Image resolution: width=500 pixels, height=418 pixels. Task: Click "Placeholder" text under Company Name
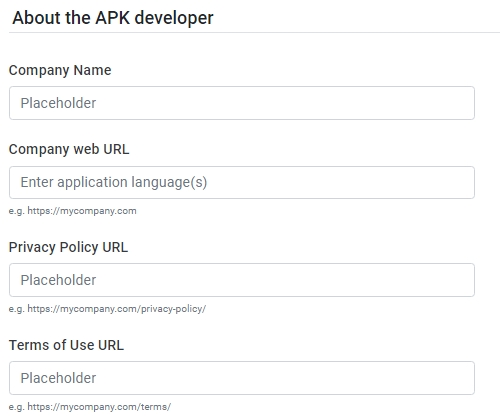click(58, 103)
